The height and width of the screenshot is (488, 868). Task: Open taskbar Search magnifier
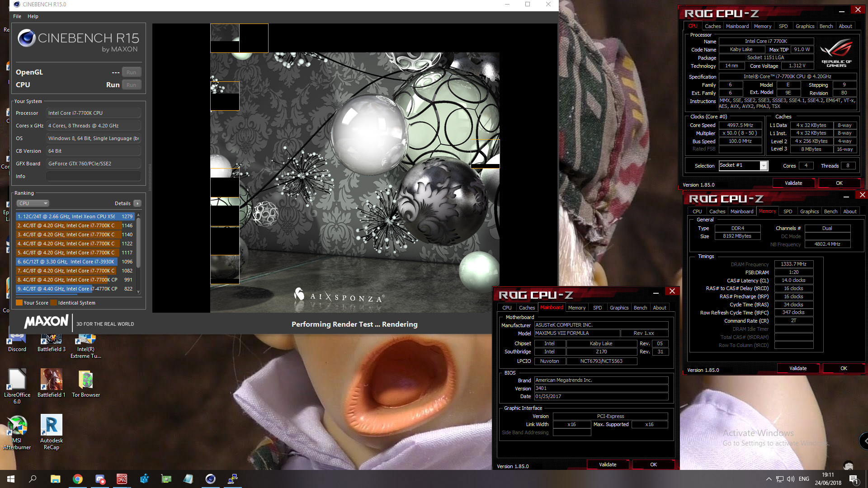33,479
